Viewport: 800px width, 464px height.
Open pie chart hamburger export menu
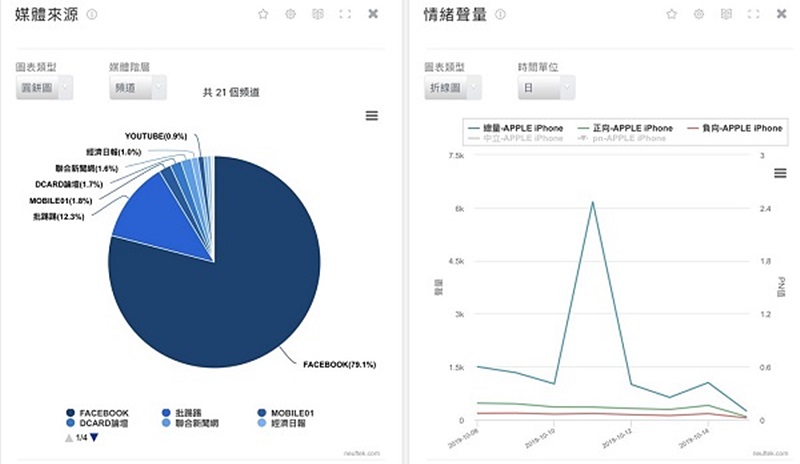point(372,116)
